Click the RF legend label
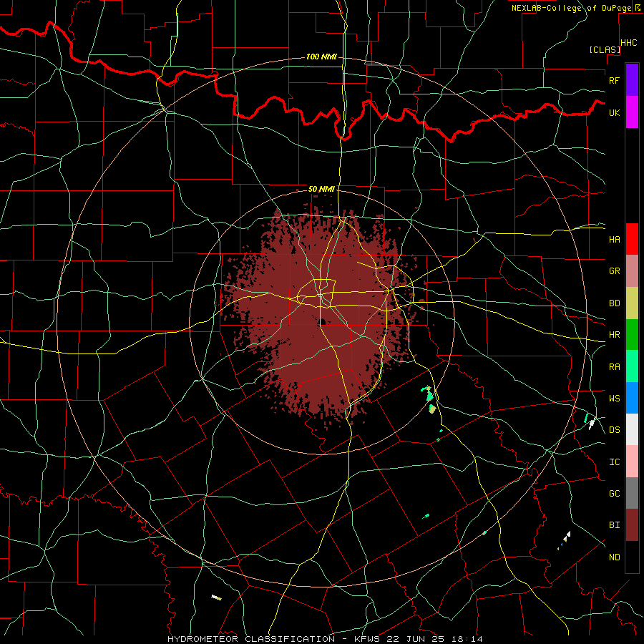This screenshot has width=644, height=644. [615, 80]
